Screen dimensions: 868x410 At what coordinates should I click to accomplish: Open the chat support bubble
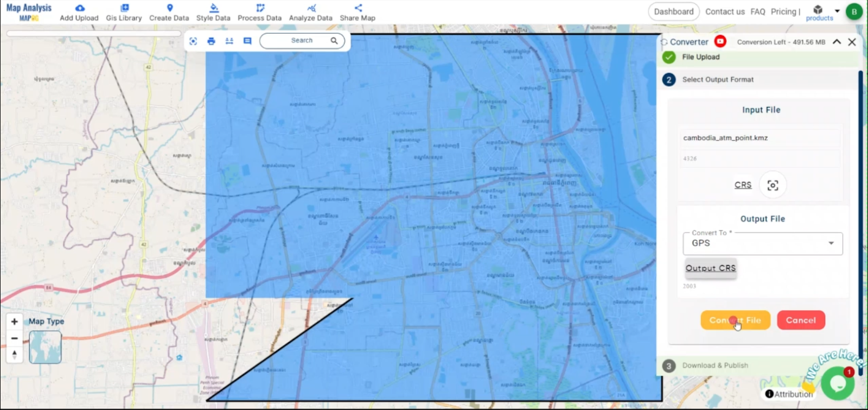(838, 383)
